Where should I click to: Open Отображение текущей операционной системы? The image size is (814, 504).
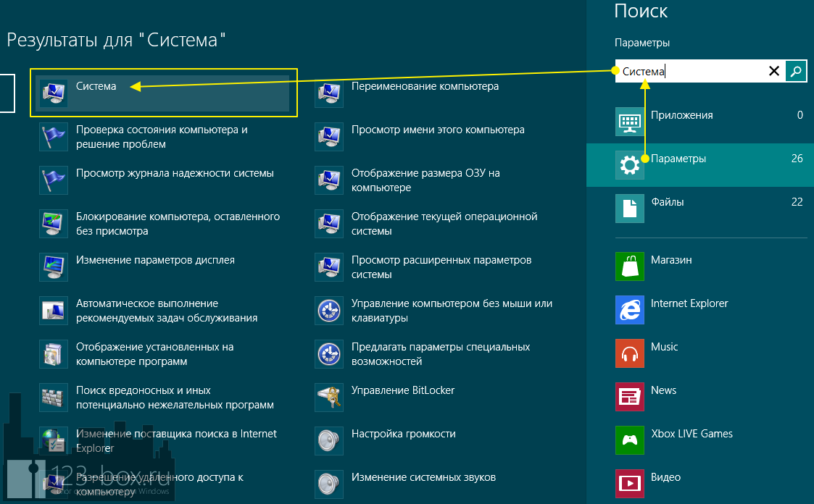pyautogui.click(x=444, y=224)
